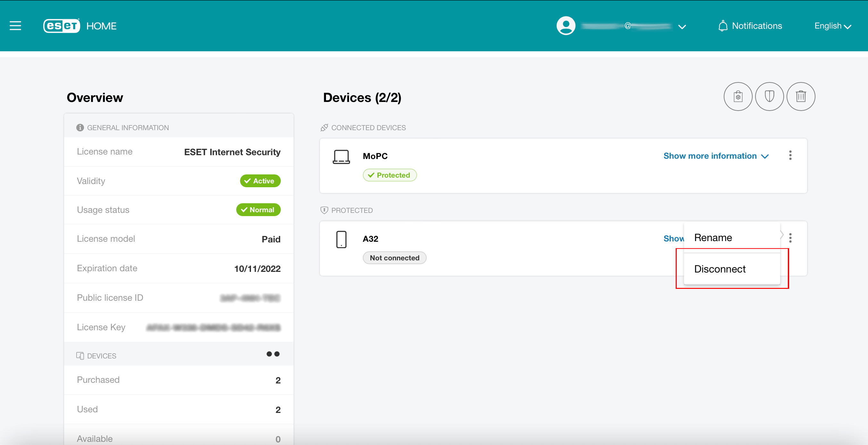
Task: Click the Not connected badge of A32
Action: pos(394,258)
